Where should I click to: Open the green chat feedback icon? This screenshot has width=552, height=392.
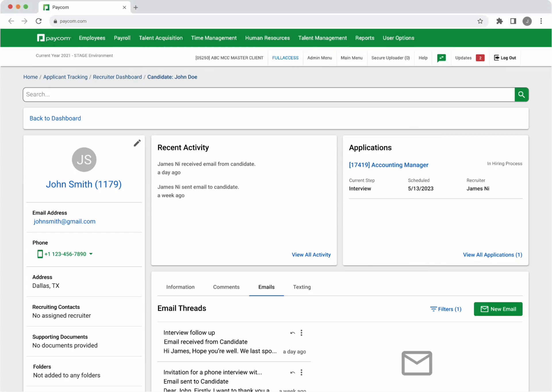[x=441, y=58]
